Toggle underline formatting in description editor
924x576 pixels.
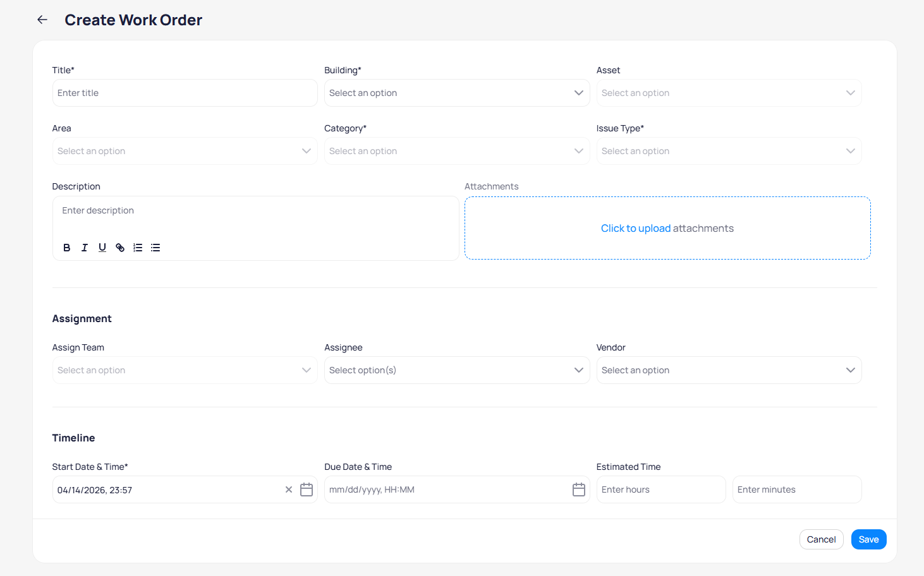coord(102,248)
